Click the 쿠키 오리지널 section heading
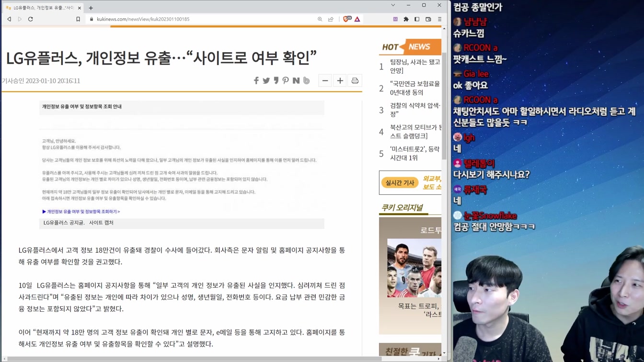 coord(402,207)
